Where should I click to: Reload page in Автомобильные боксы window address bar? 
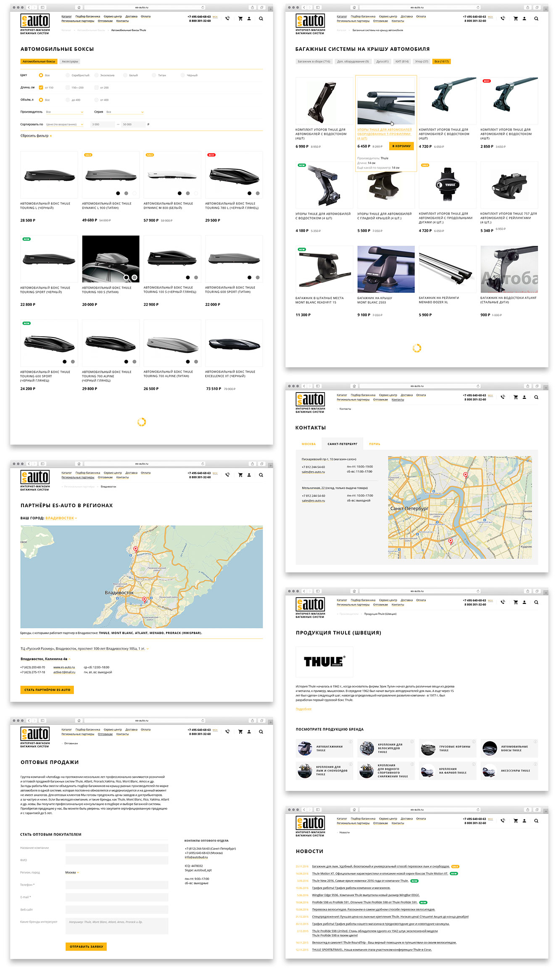[x=203, y=8]
